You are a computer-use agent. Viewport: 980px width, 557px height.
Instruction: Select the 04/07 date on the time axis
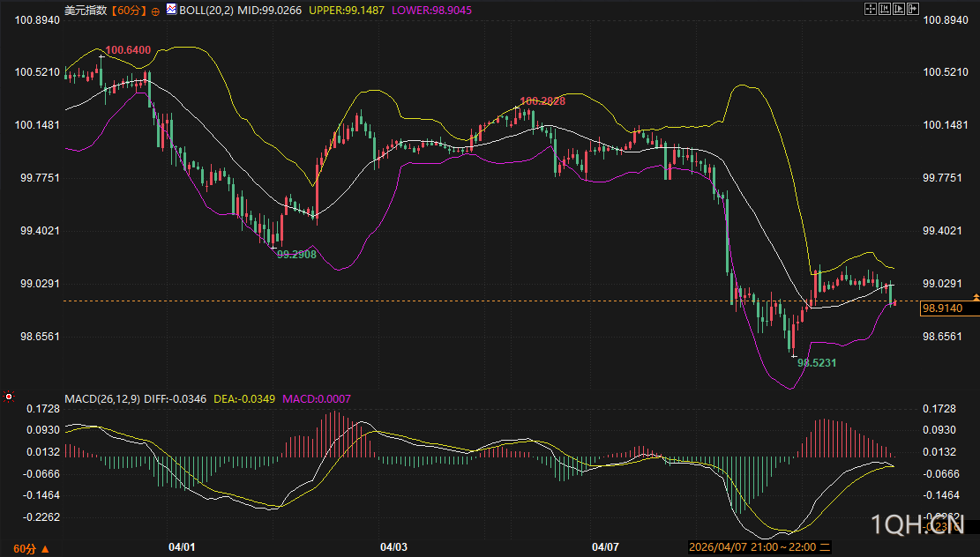pos(605,547)
